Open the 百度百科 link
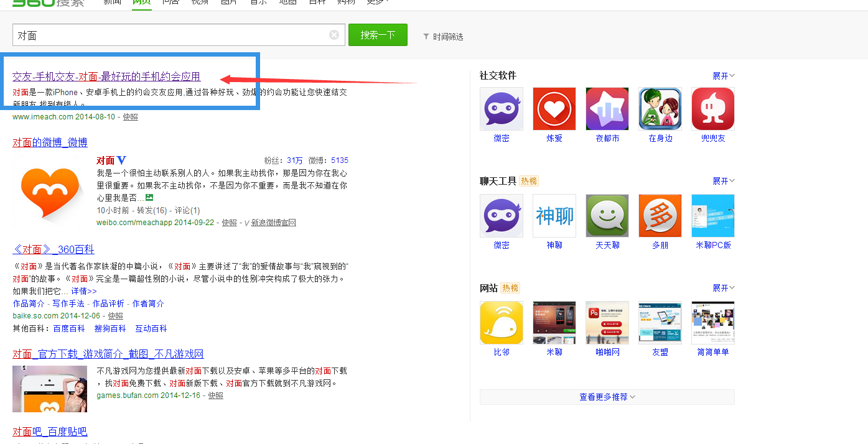 [x=69, y=328]
